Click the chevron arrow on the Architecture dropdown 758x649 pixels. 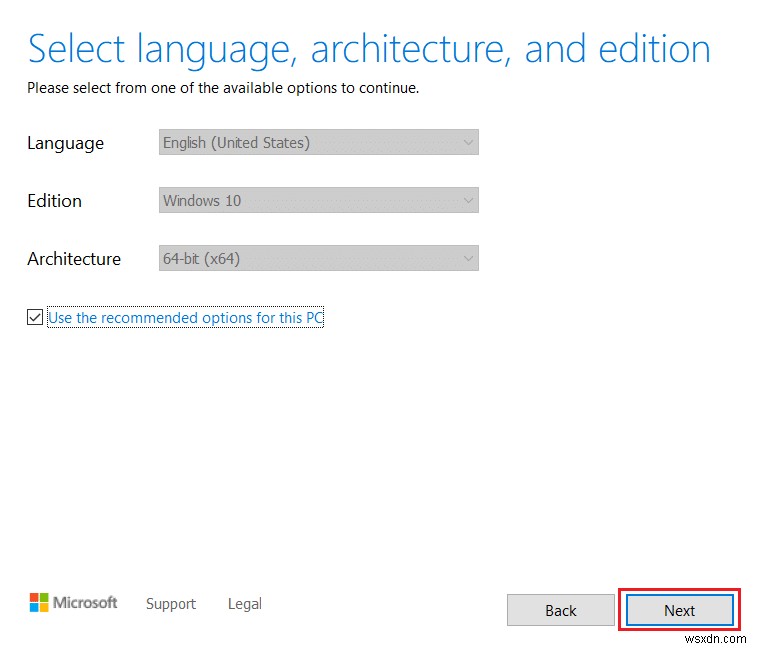(467, 259)
